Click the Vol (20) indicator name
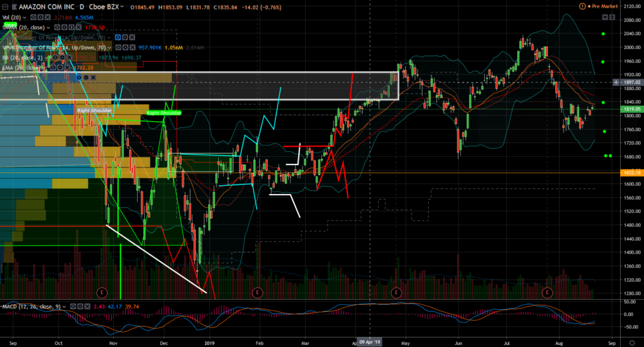 (11, 17)
